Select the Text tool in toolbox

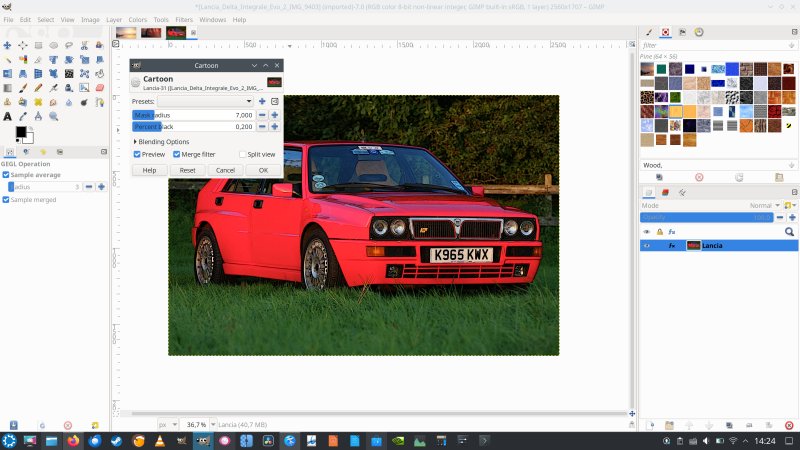7,116
